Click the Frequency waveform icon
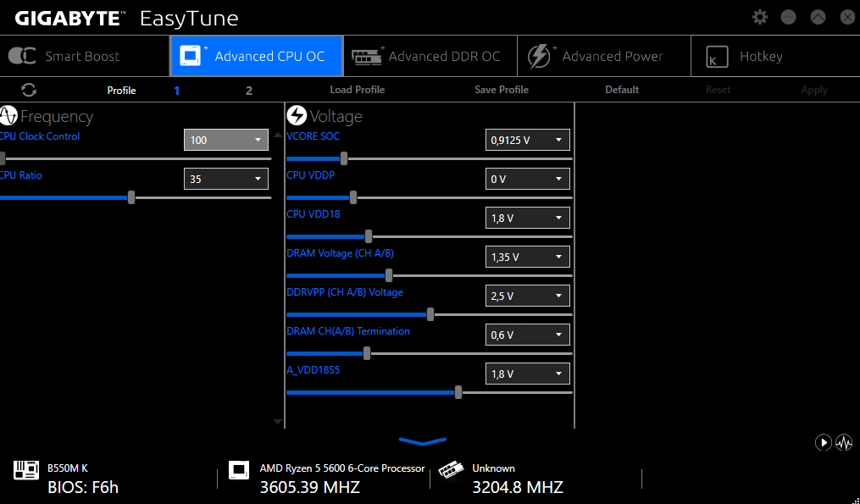860x504 pixels. point(8,116)
